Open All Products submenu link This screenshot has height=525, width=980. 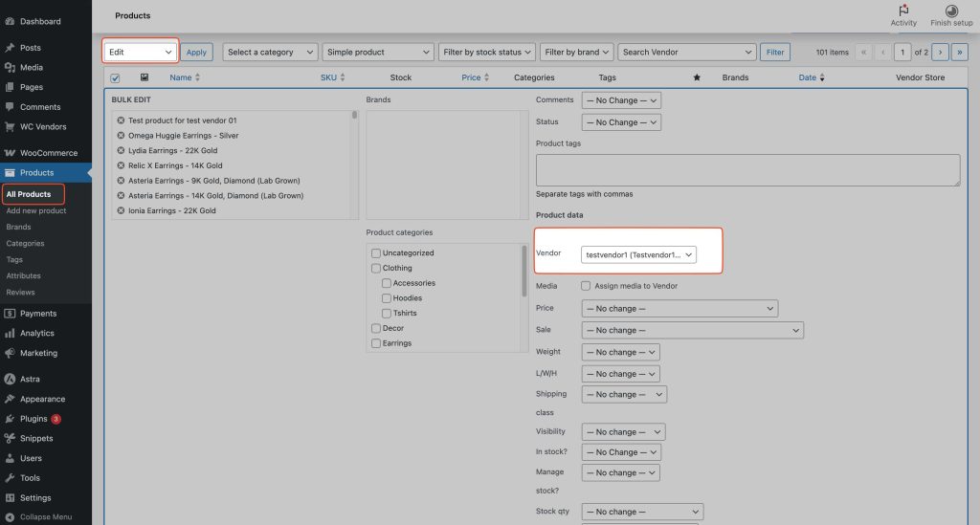pyautogui.click(x=29, y=194)
